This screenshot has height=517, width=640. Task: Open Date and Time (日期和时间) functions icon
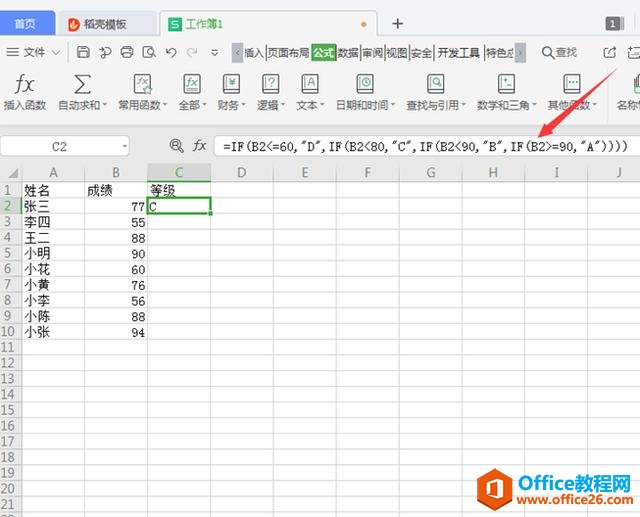365,84
